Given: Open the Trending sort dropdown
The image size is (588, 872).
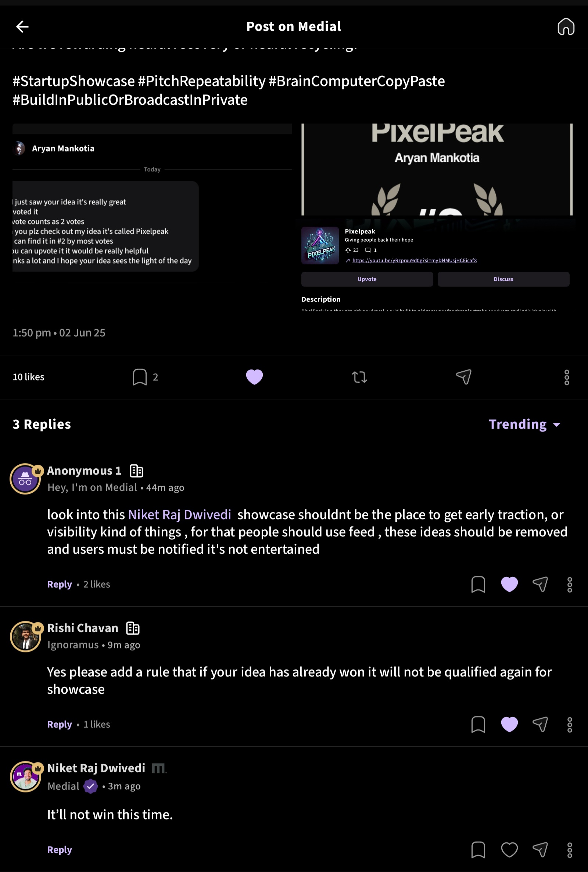Looking at the screenshot, I should [524, 424].
